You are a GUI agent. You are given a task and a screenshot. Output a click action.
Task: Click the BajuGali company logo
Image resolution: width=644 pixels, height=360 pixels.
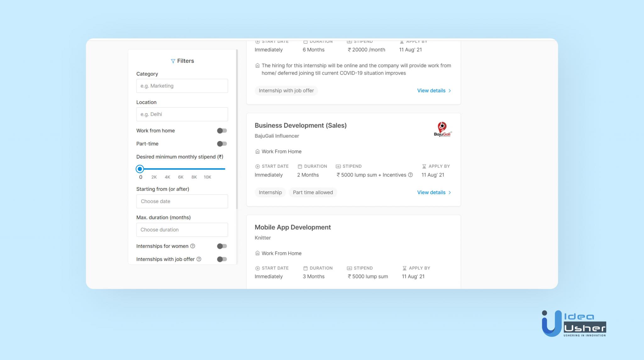442,129
